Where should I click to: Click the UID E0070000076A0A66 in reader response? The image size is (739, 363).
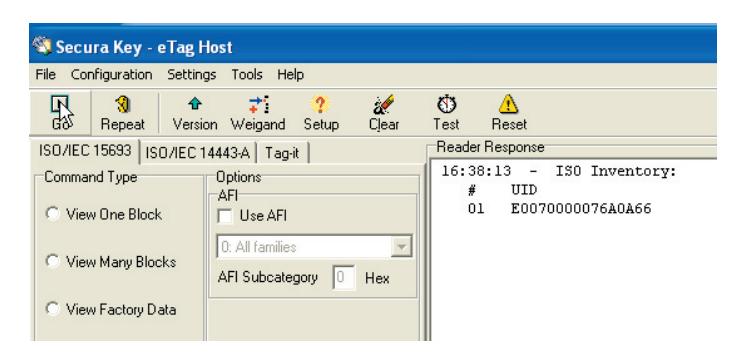(x=581, y=209)
